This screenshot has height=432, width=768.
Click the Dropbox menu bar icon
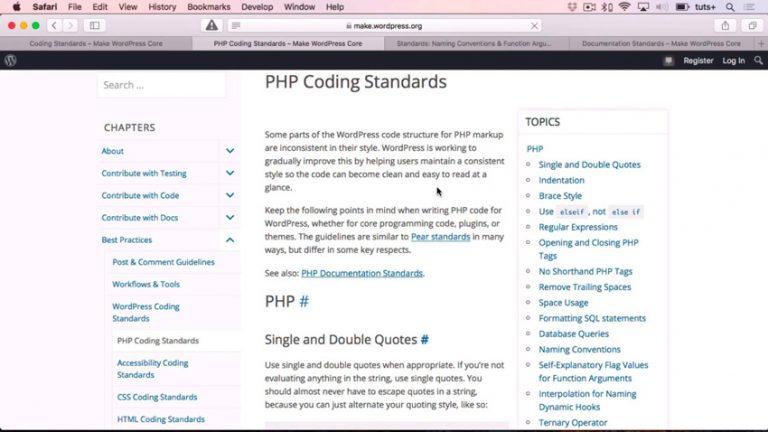(572, 7)
